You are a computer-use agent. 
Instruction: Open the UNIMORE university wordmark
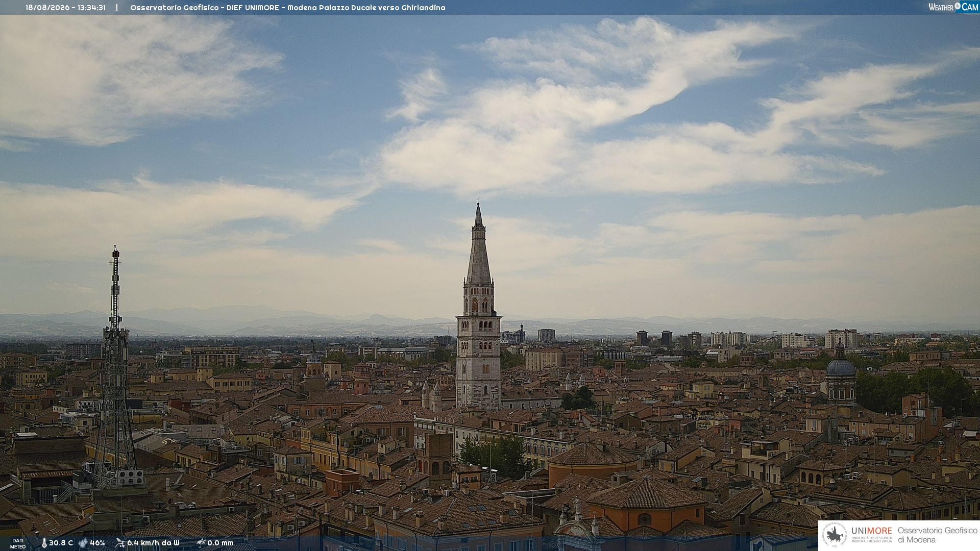pos(872,531)
